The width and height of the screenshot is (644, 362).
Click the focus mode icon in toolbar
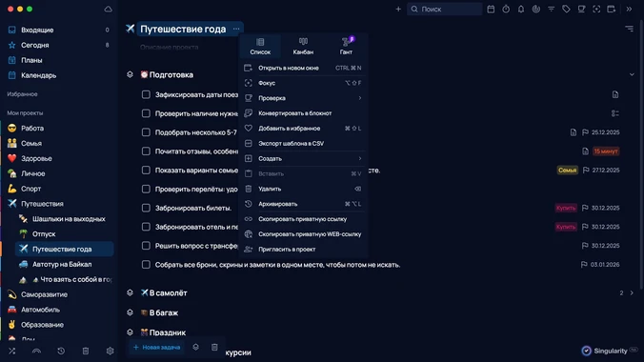tap(596, 9)
